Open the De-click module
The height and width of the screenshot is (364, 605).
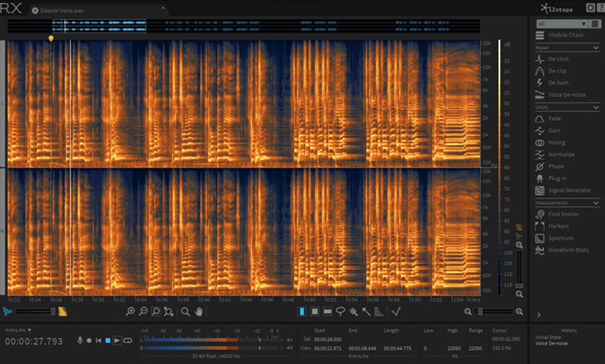coord(553,59)
